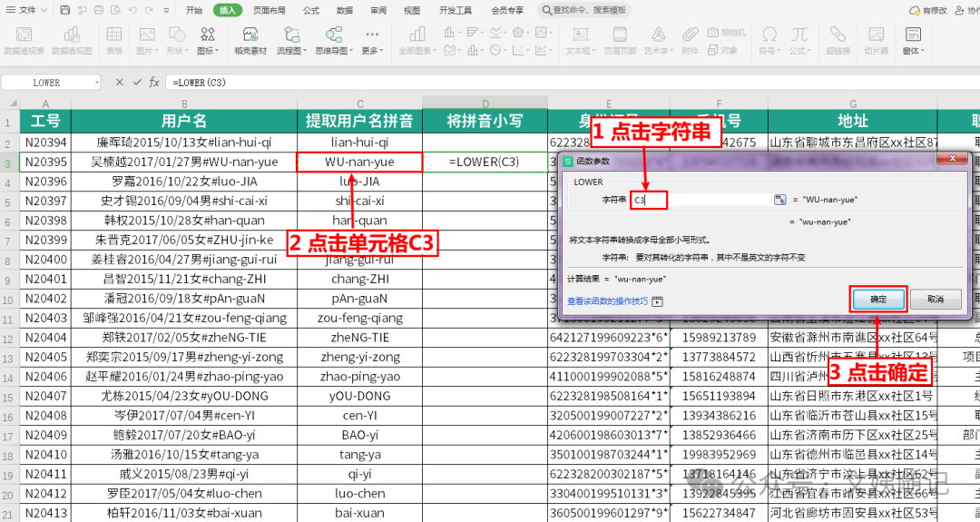Click Header and Footer (页眉页脚) icon

click(x=620, y=41)
